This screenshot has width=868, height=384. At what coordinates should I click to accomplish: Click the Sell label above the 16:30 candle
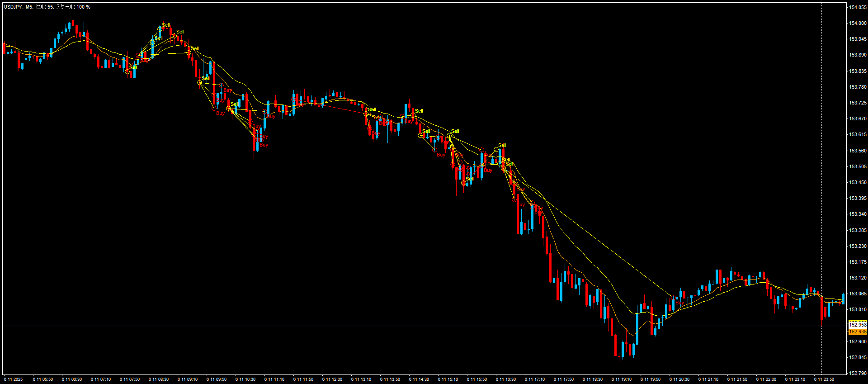(x=502, y=145)
